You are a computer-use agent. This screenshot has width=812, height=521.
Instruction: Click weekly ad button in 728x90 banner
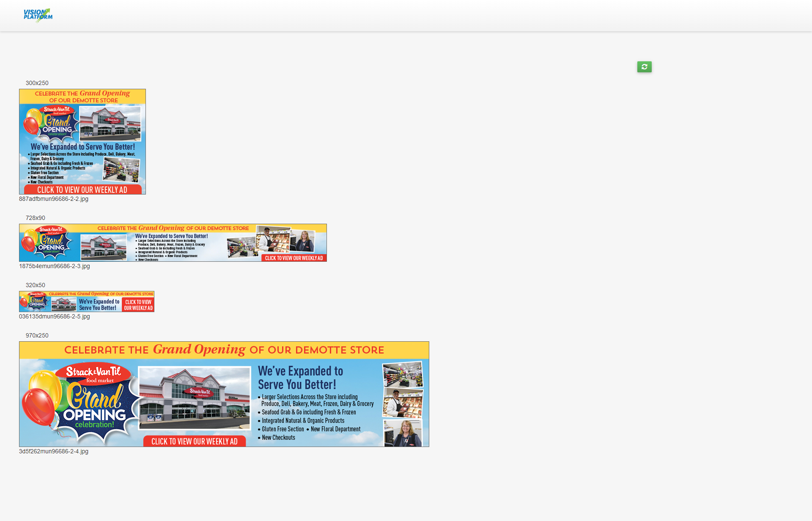click(294, 258)
